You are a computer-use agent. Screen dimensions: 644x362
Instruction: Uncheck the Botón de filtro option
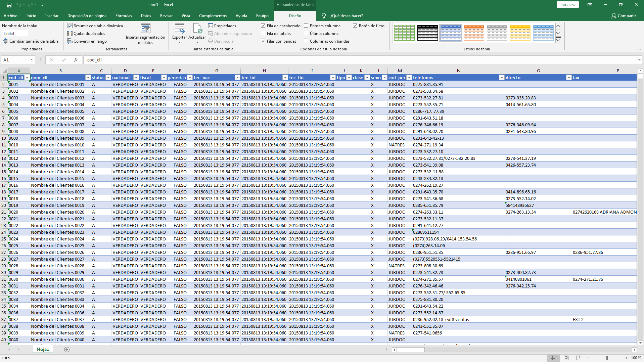click(355, 26)
